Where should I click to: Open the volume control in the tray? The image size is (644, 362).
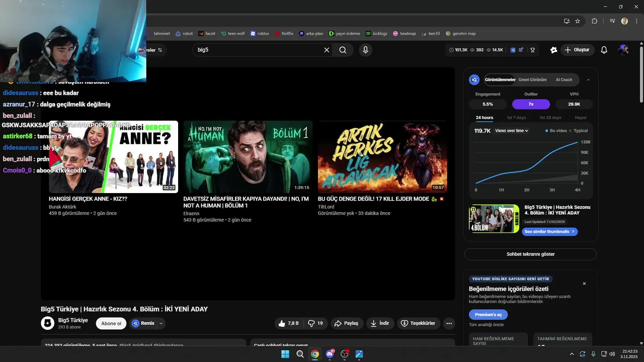[612, 354]
